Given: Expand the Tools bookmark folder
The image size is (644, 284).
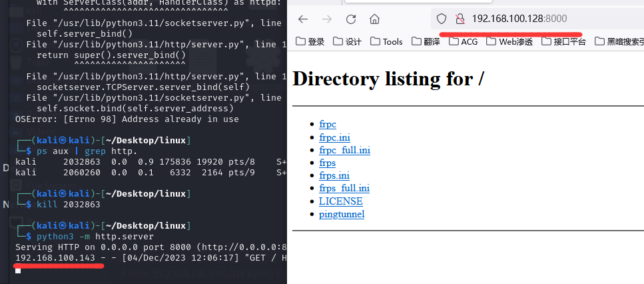Looking at the screenshot, I should [386, 41].
